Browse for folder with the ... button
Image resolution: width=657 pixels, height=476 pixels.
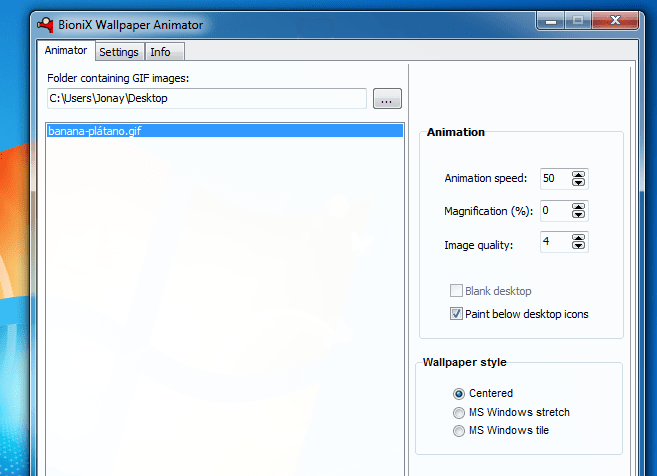click(x=387, y=99)
